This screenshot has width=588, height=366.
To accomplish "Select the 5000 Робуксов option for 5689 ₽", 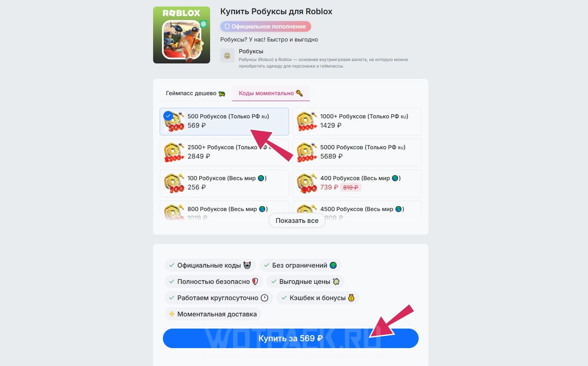I will 357,152.
